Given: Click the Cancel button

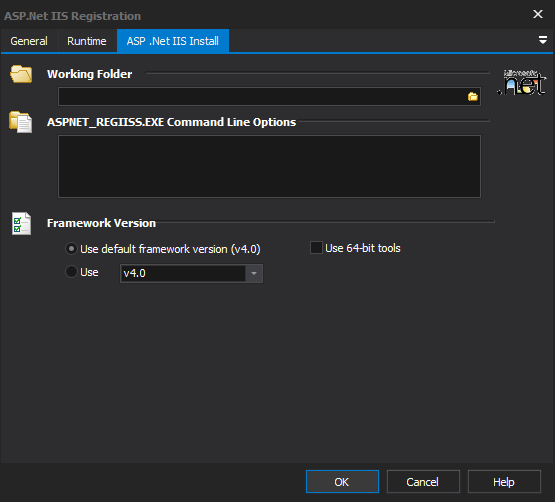Looking at the screenshot, I should point(423,481).
